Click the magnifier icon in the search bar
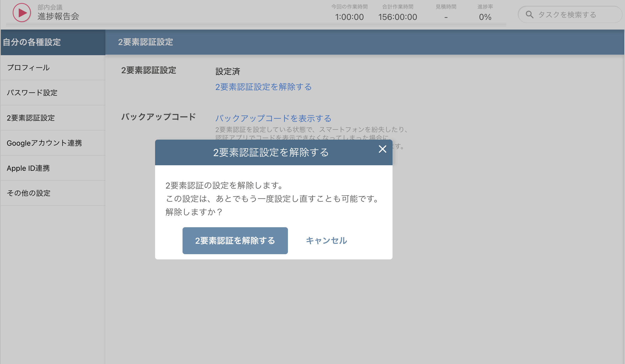Image resolution: width=625 pixels, height=364 pixels. click(x=530, y=14)
